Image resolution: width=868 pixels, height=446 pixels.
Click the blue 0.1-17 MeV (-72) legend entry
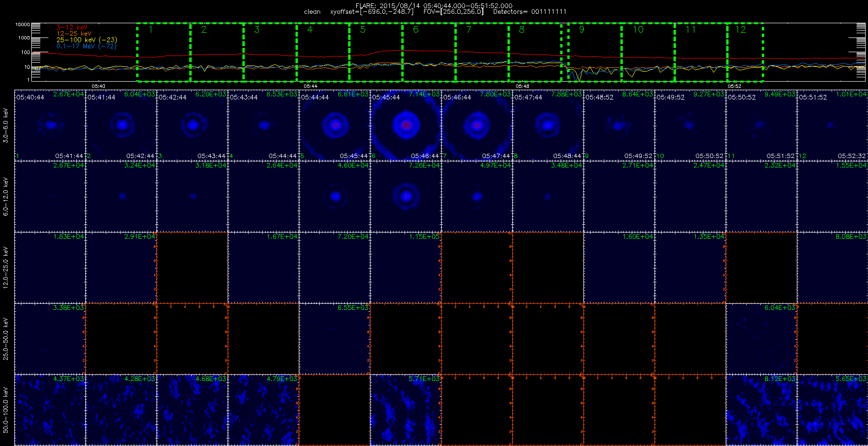[86, 46]
